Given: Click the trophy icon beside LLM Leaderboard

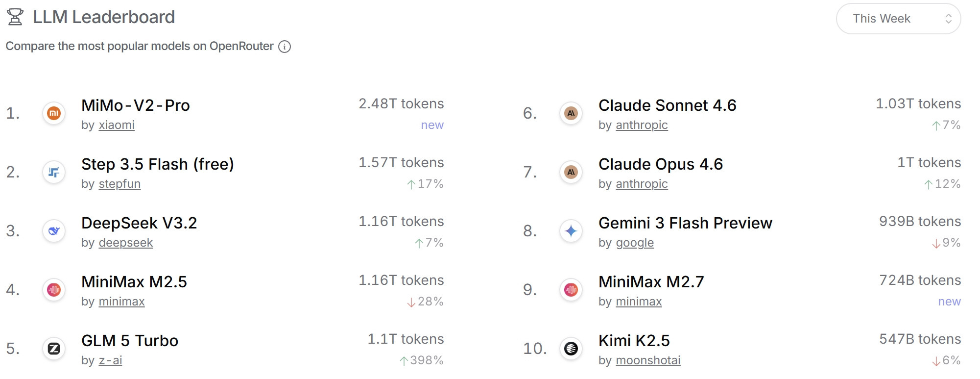Looking at the screenshot, I should point(15,17).
